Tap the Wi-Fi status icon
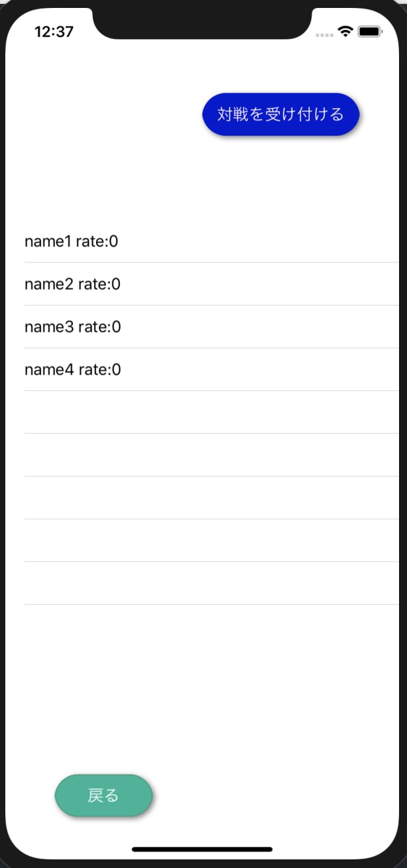Image resolution: width=407 pixels, height=868 pixels. (345, 31)
